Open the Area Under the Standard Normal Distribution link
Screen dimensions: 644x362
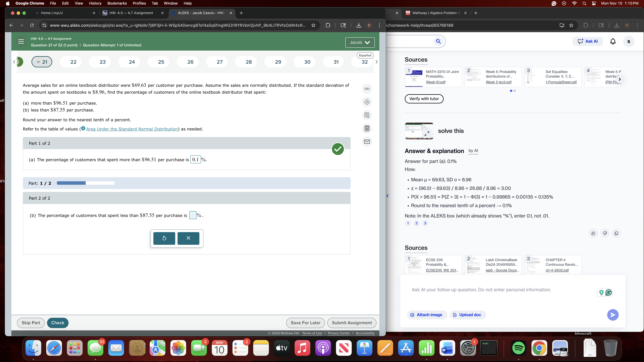point(132,129)
